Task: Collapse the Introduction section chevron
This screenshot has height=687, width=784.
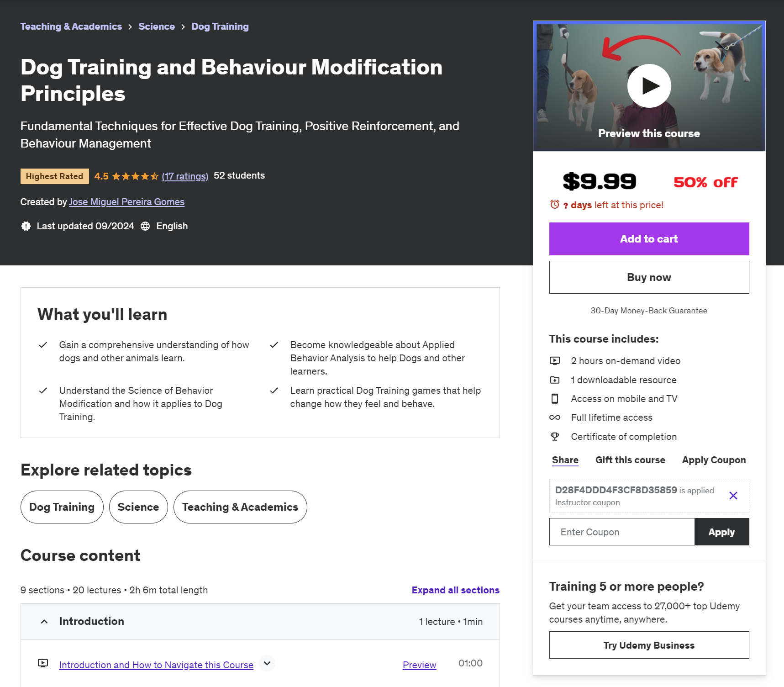Action: (44, 622)
